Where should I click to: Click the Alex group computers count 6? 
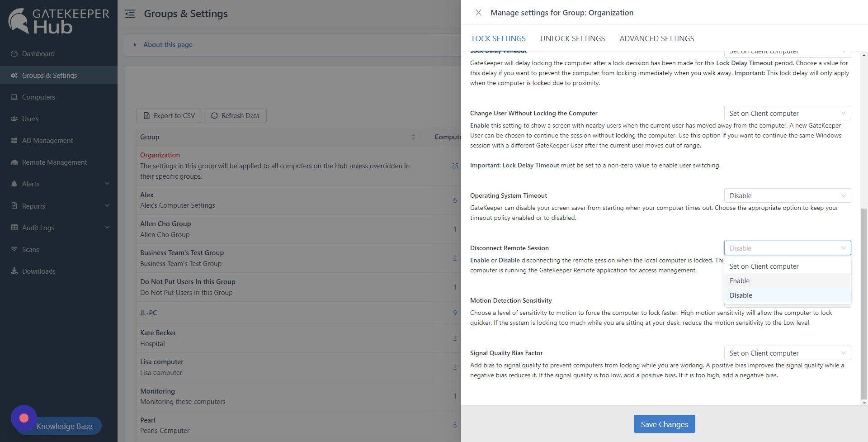coord(455,200)
